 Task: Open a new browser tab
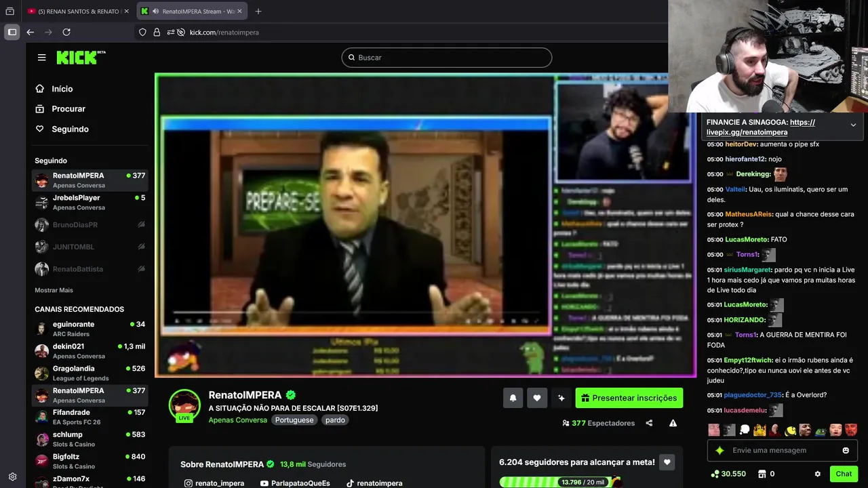coord(258,11)
